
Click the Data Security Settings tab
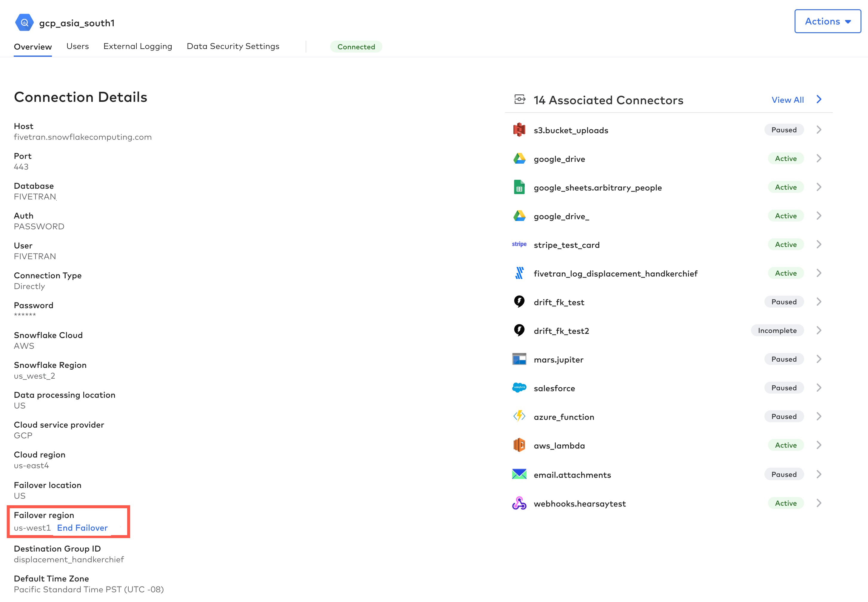[232, 46]
